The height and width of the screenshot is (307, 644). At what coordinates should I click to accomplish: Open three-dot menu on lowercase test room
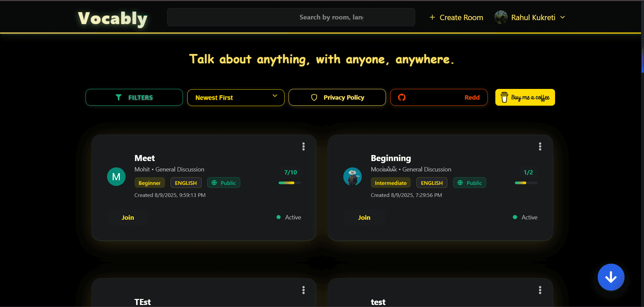coord(540,290)
